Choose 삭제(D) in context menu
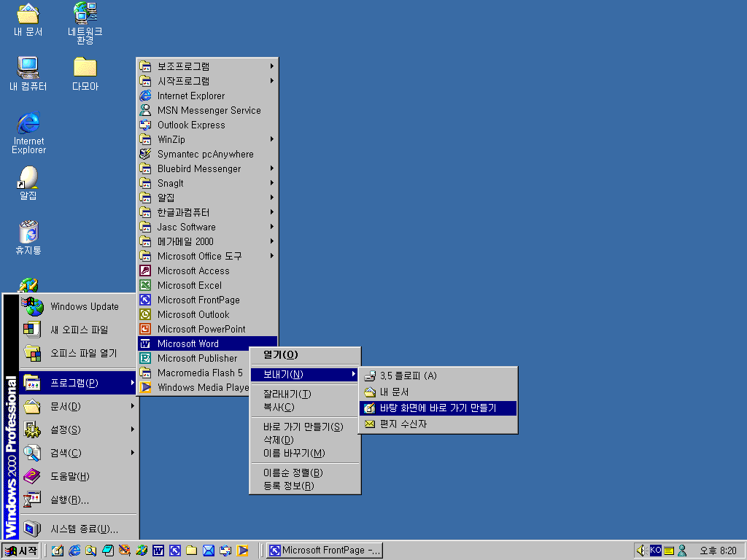The width and height of the screenshot is (747, 560). pos(305,440)
